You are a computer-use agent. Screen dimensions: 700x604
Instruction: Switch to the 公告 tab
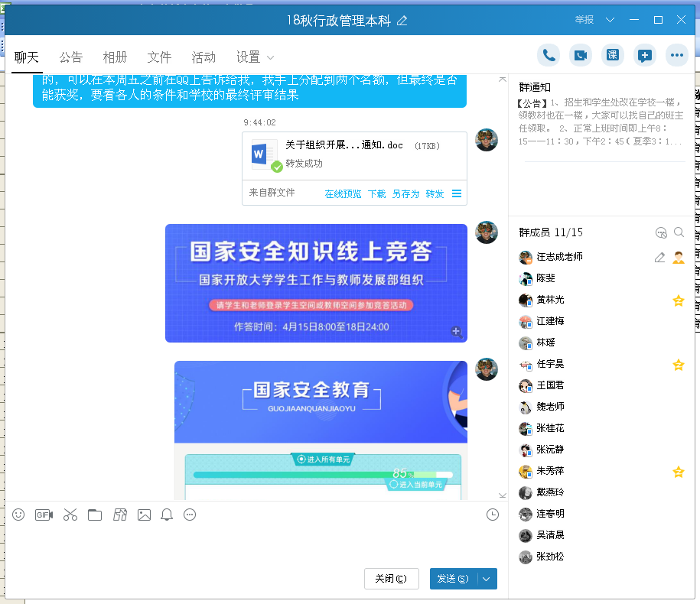[71, 57]
